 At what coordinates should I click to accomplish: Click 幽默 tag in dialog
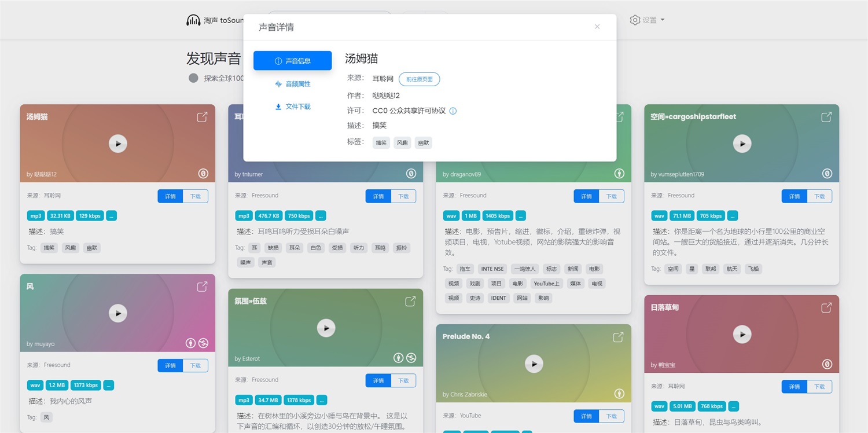(424, 142)
